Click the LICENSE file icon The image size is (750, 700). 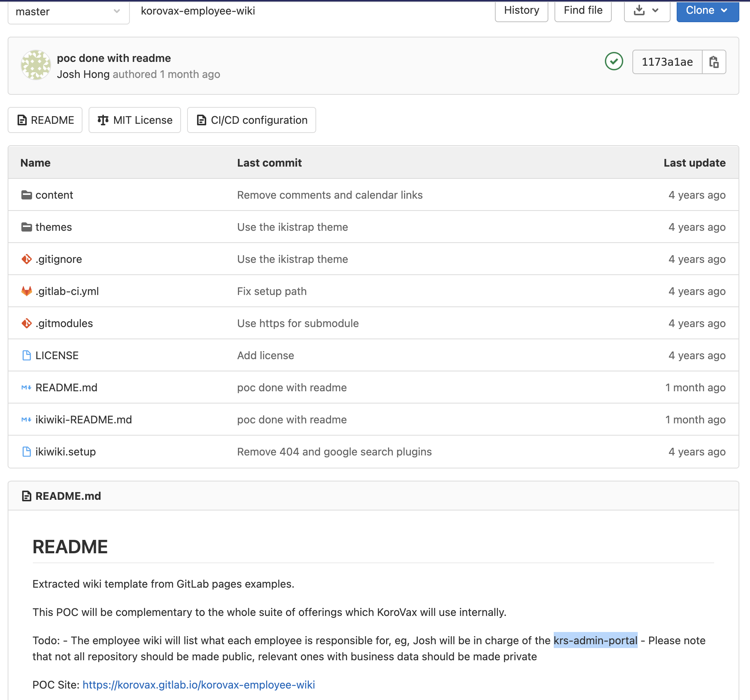[x=27, y=355]
